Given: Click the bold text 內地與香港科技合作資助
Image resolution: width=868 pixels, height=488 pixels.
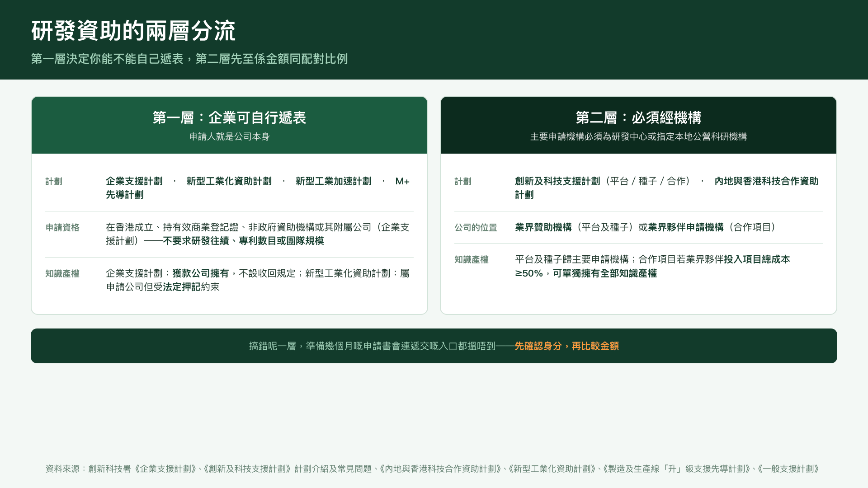Looking at the screenshot, I should tap(766, 181).
